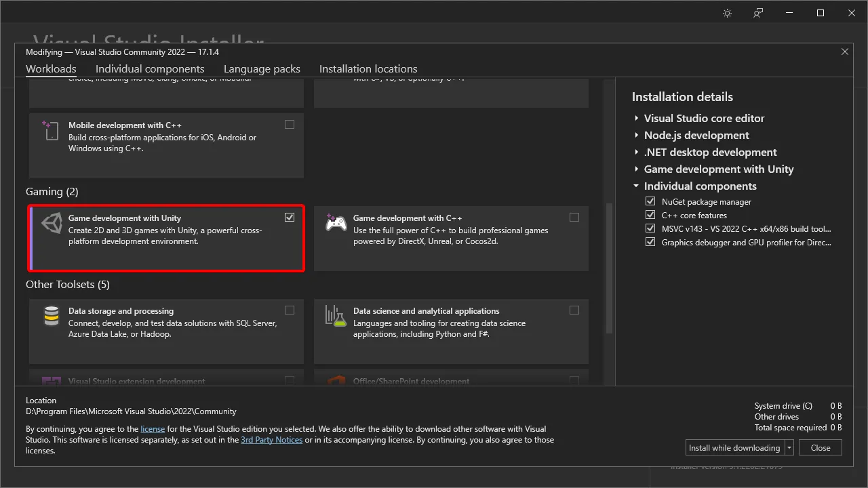This screenshot has width=868, height=488.
Task: Click the Mobile development with C++ icon
Action: 51,130
